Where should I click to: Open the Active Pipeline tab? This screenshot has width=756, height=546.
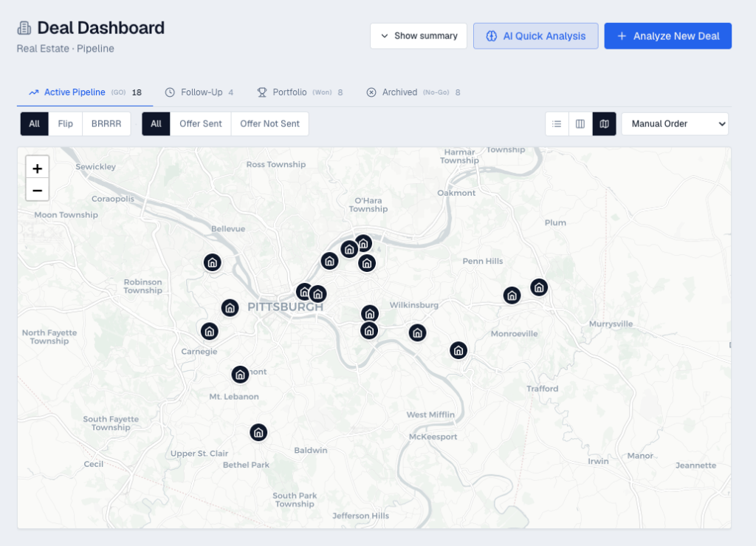point(85,92)
